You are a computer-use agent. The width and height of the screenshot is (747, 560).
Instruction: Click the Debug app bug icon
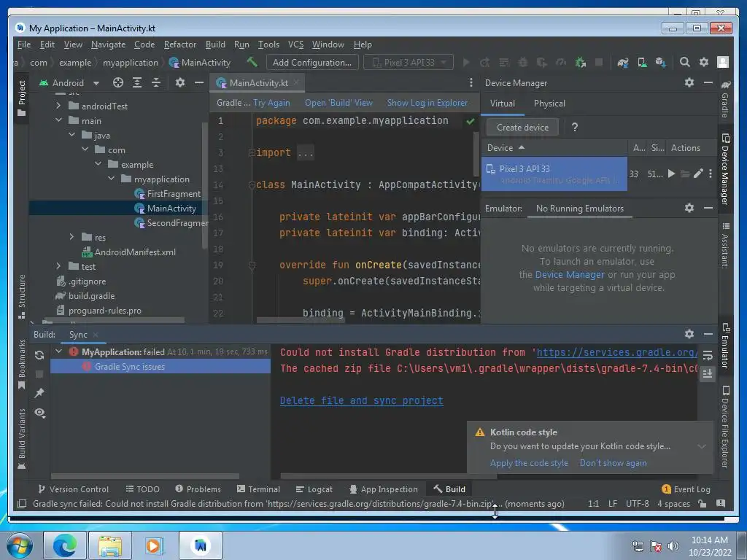(522, 63)
